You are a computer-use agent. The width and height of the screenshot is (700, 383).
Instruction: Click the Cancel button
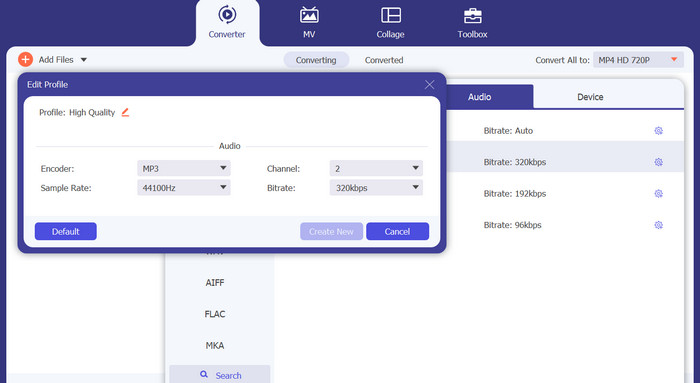point(397,231)
